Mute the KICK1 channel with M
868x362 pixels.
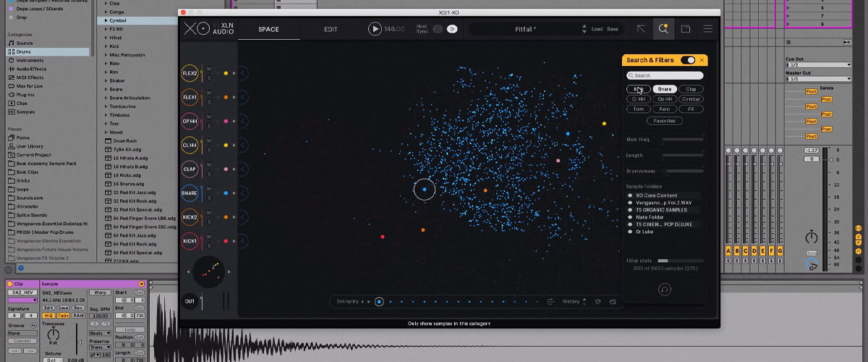pyautogui.click(x=209, y=237)
